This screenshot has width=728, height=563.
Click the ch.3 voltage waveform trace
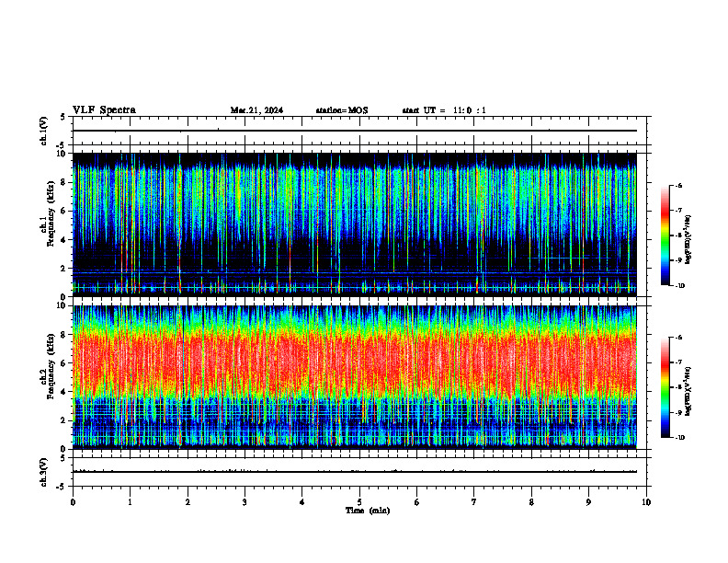pyautogui.click(x=355, y=472)
